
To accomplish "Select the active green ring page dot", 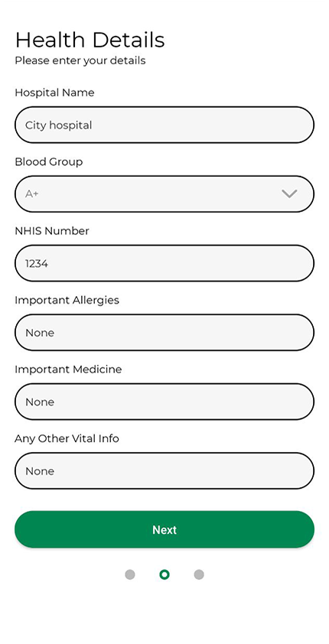I will (164, 574).
